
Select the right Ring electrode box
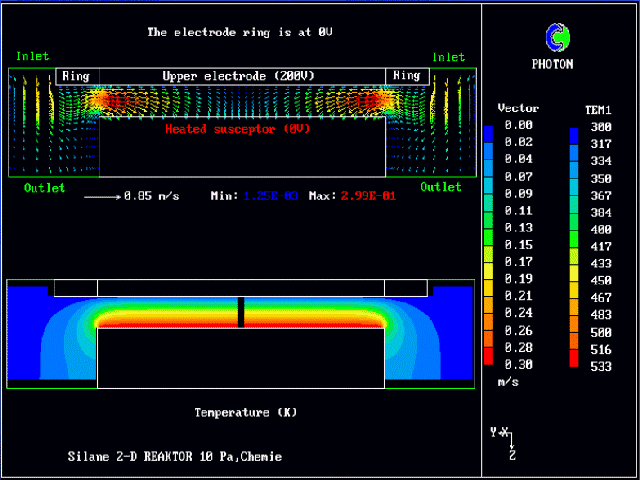tap(406, 76)
